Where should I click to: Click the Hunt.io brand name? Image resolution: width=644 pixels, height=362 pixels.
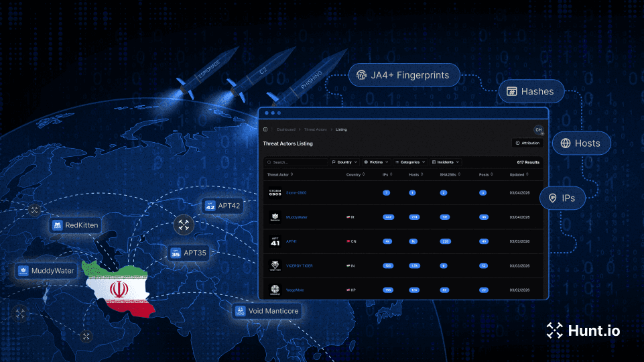click(594, 330)
